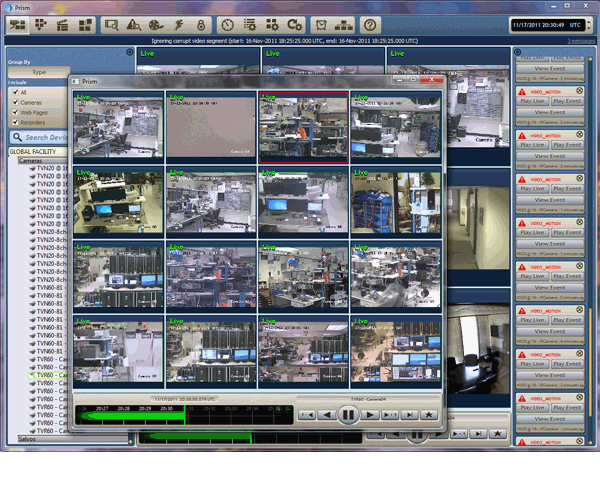The image size is (600, 500).
Task: Click the green playback timeline bar
Action: pos(130,416)
